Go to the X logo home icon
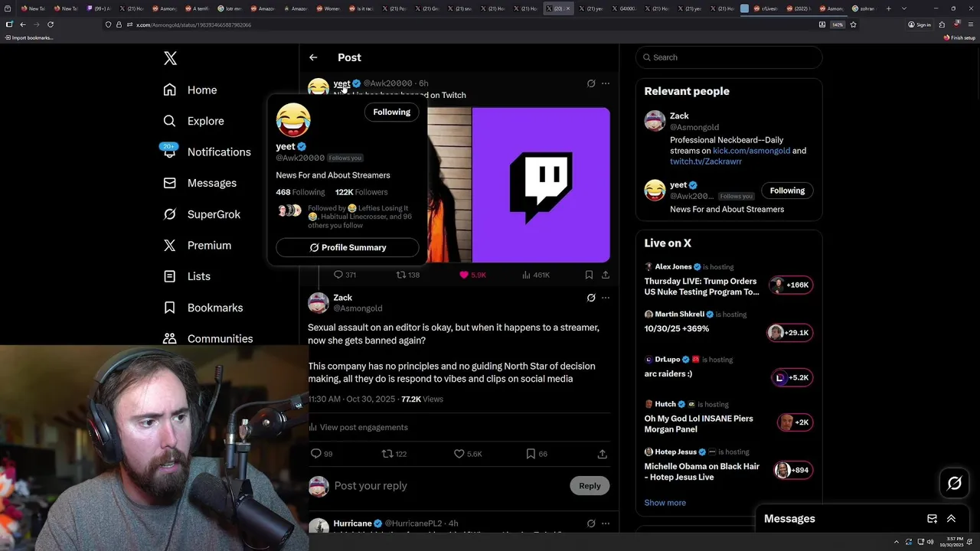Image resolution: width=980 pixels, height=551 pixels. [170, 58]
